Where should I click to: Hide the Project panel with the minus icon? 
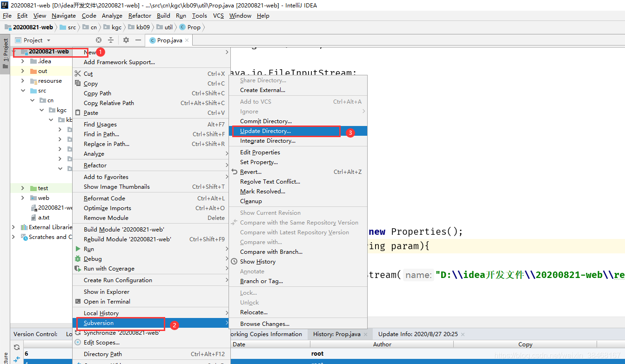click(138, 40)
